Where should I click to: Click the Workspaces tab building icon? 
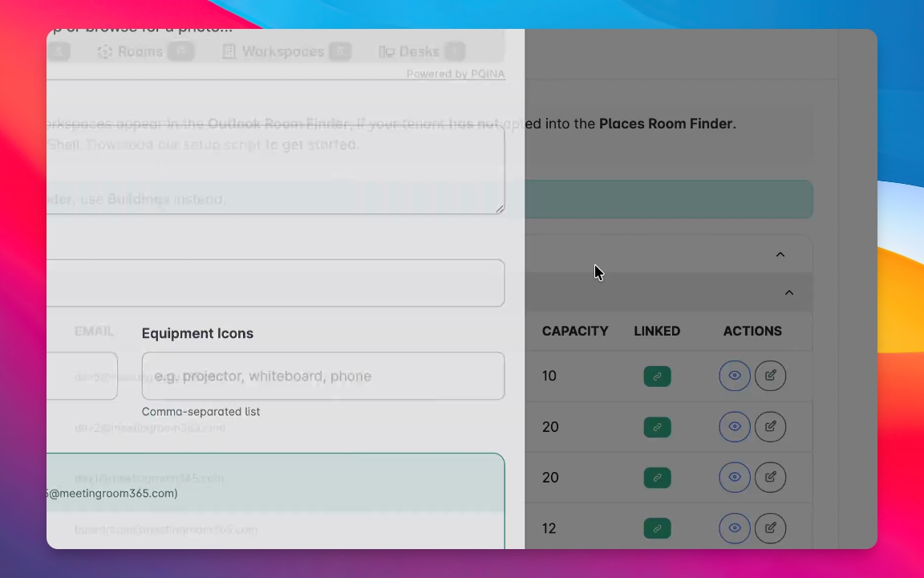click(229, 52)
